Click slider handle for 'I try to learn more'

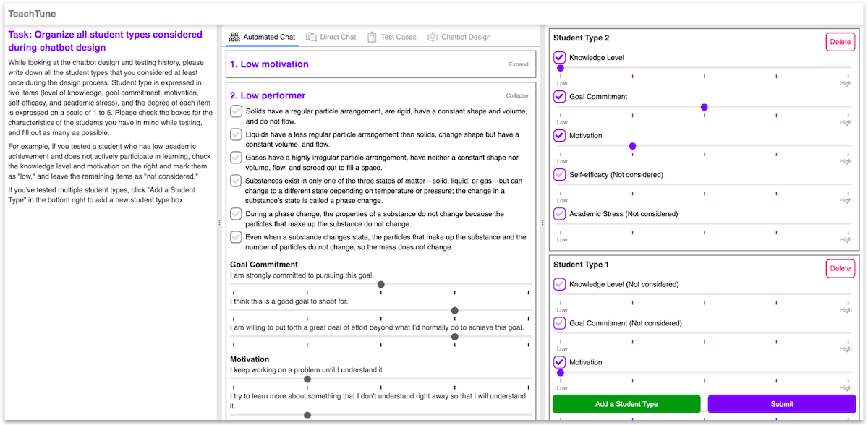tap(307, 415)
